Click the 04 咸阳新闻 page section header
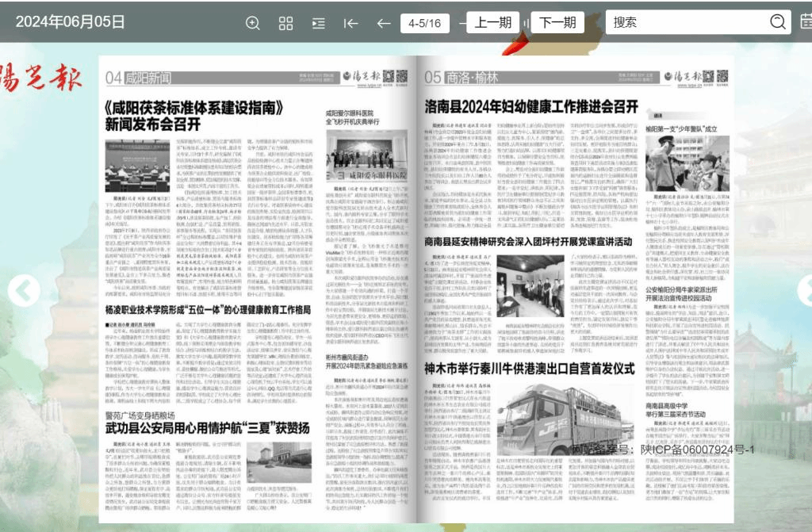812x532 pixels. [x=137, y=76]
